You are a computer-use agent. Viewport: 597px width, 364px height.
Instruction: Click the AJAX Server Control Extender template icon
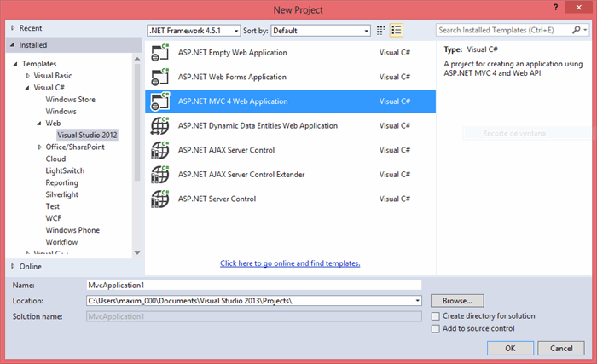(160, 175)
